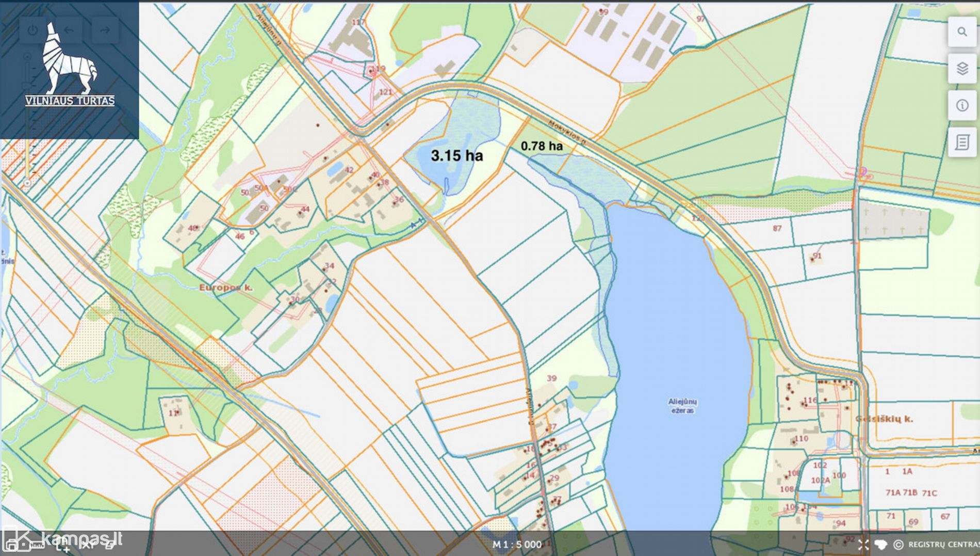Go to next map extent
The height and width of the screenshot is (556, 980).
[x=105, y=30]
